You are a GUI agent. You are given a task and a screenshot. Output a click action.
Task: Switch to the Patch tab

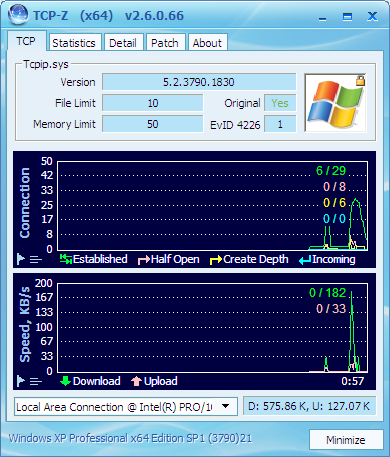tap(165, 43)
